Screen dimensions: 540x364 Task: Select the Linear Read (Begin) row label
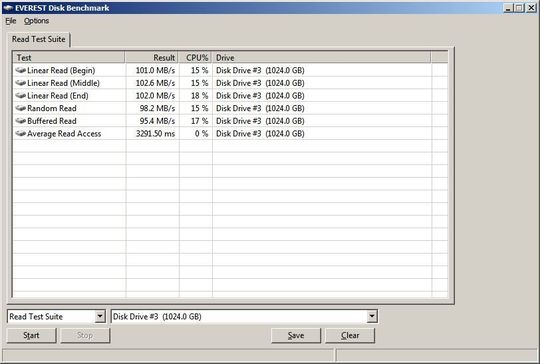pyautogui.click(x=61, y=70)
